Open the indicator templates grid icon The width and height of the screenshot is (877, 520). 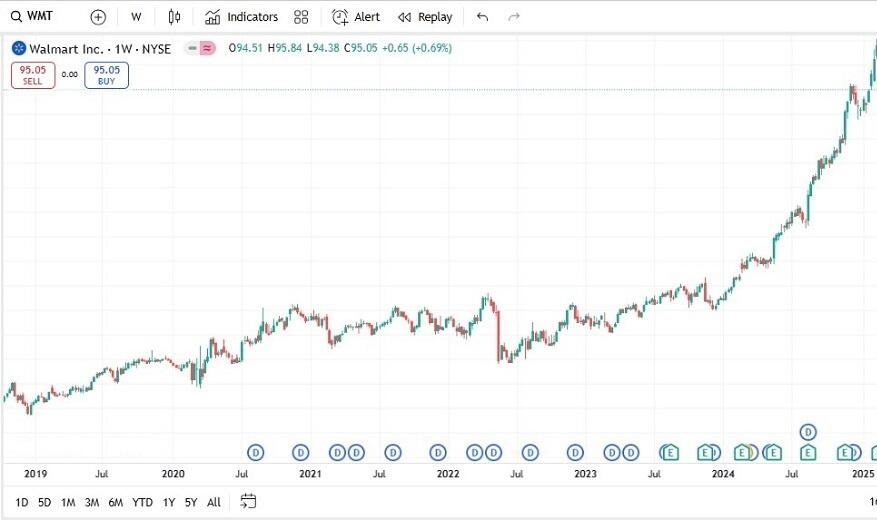[301, 17]
